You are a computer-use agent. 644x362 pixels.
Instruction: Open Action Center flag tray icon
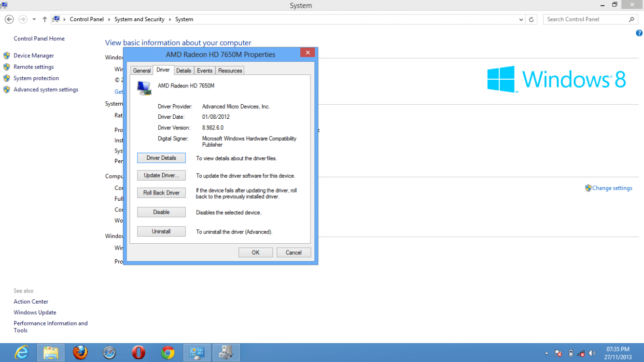coord(558,353)
